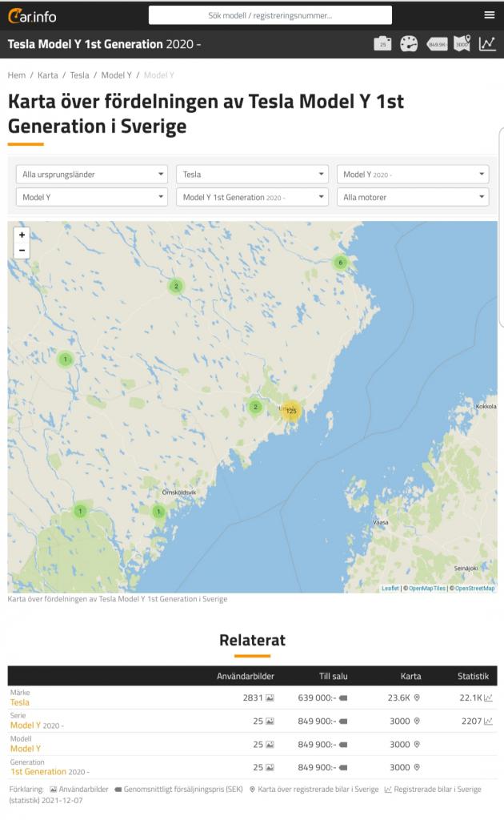The width and height of the screenshot is (504, 820).
Task: Open the Model Y 2020 series link
Action: click(x=37, y=726)
